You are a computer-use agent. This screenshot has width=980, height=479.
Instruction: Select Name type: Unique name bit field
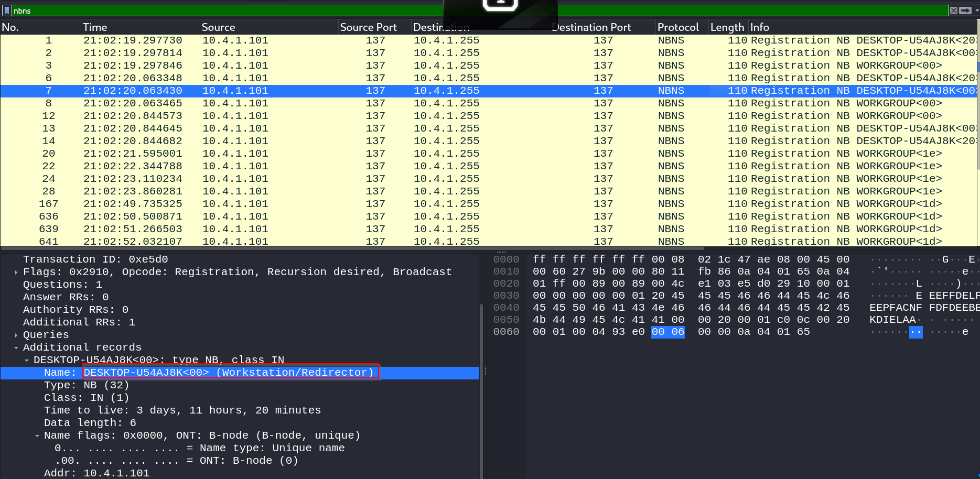(200, 448)
